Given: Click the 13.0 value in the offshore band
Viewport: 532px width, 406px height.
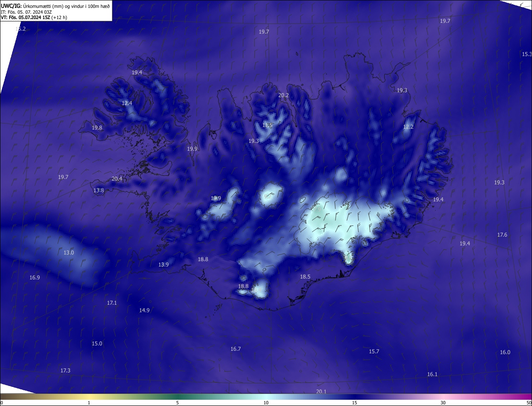Looking at the screenshot, I should (69, 253).
